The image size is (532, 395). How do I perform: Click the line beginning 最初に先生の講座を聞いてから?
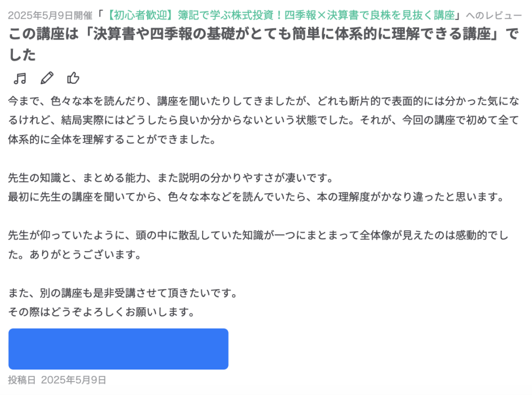coord(256,197)
